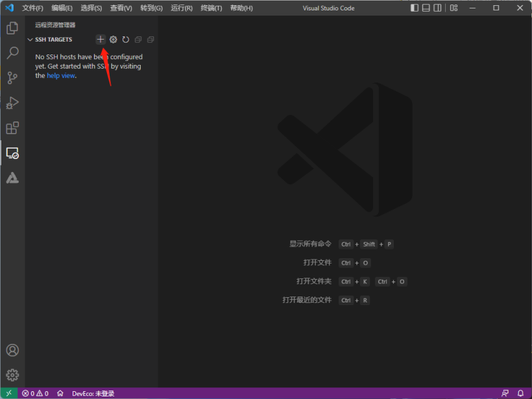Open the Explorer view in activity bar
Viewport: 532px width, 399px height.
(x=12, y=29)
